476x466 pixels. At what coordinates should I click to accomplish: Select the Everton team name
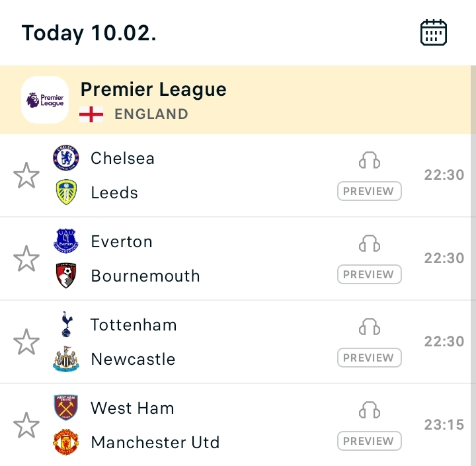point(122,242)
